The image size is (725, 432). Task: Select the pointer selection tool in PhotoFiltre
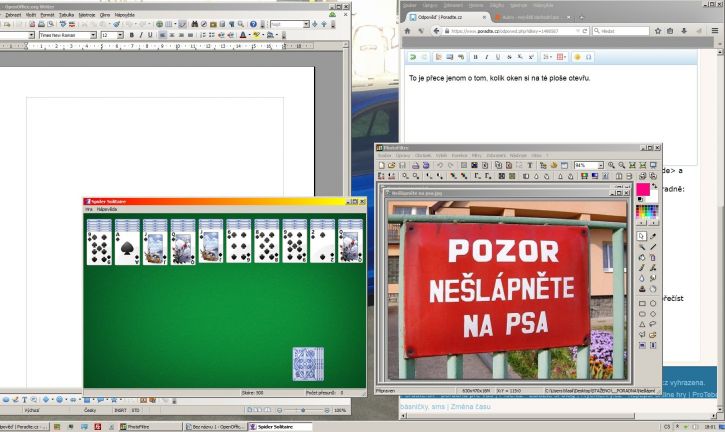tap(642, 236)
